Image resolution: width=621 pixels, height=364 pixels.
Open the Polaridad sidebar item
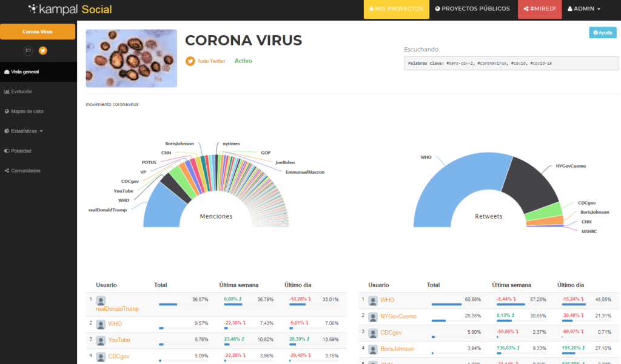[x=38, y=151]
